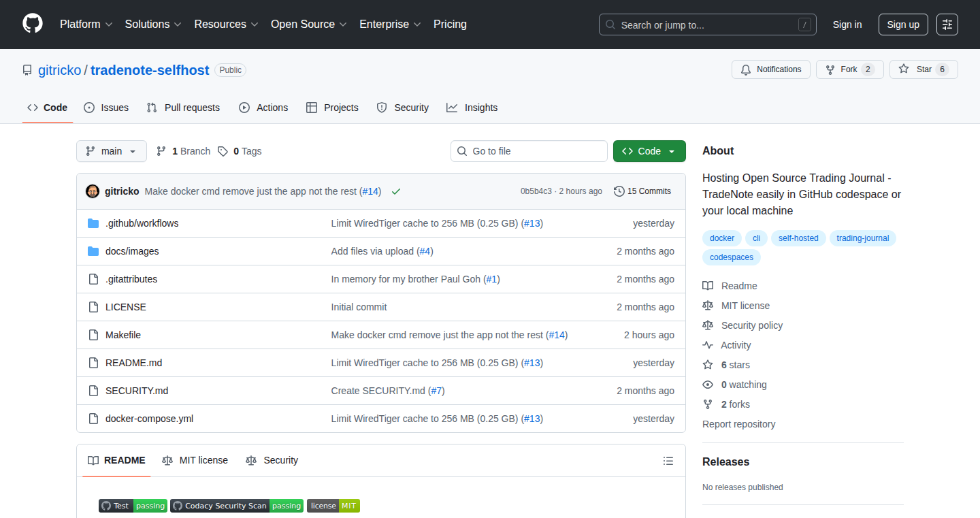Open the green Code dropdown button
The height and width of the screenshot is (518, 980).
(649, 151)
